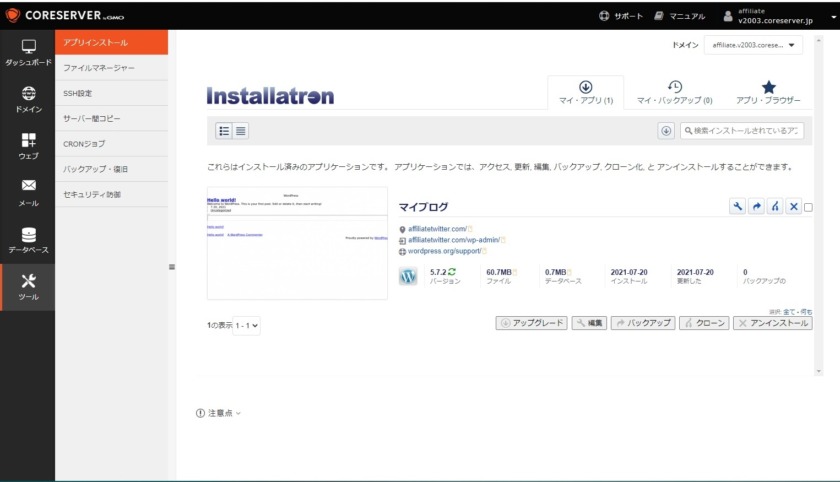This screenshot has height=482, width=840.
Task: Tick the マイブログ selection checkbox
Action: (808, 207)
